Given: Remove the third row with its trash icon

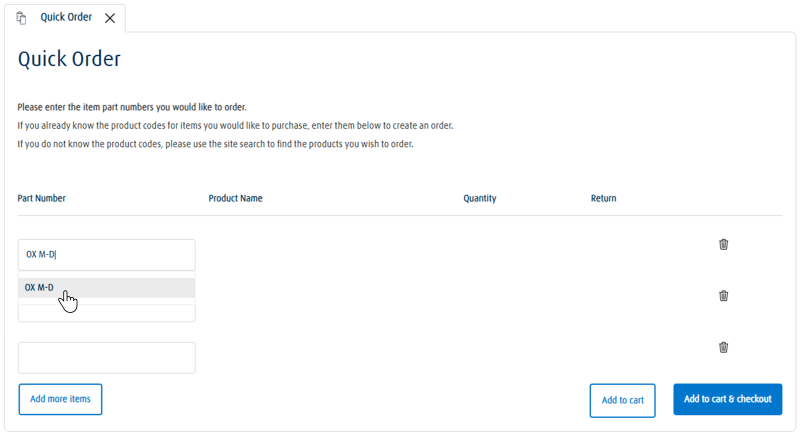Looking at the screenshot, I should coord(724,347).
